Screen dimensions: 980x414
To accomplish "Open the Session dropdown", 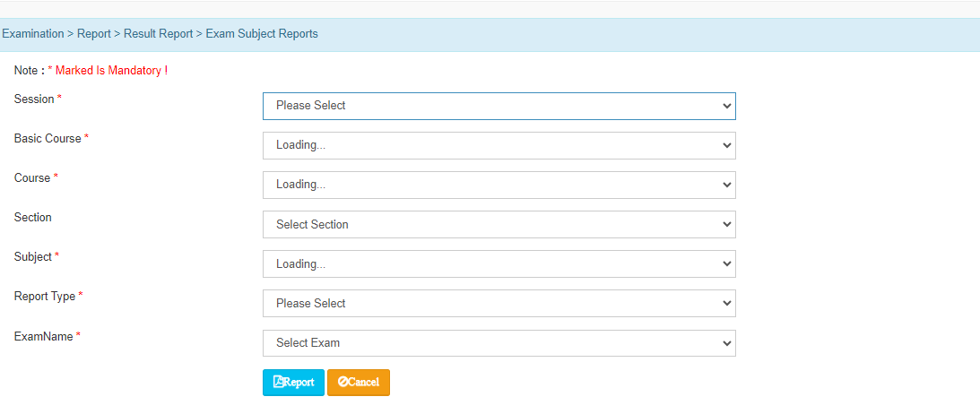I will click(x=499, y=106).
